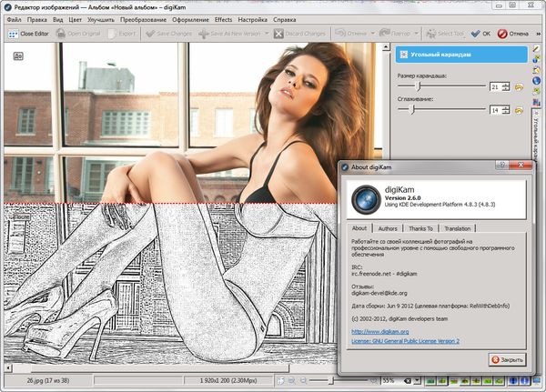Open the Файл menu
The width and height of the screenshot is (546, 392).
coord(15,20)
